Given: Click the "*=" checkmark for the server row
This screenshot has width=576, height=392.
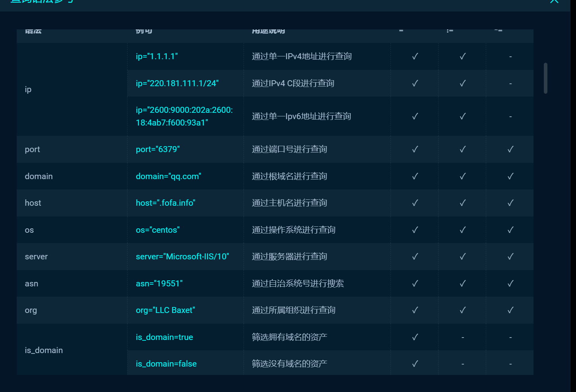Looking at the screenshot, I should coord(510,257).
